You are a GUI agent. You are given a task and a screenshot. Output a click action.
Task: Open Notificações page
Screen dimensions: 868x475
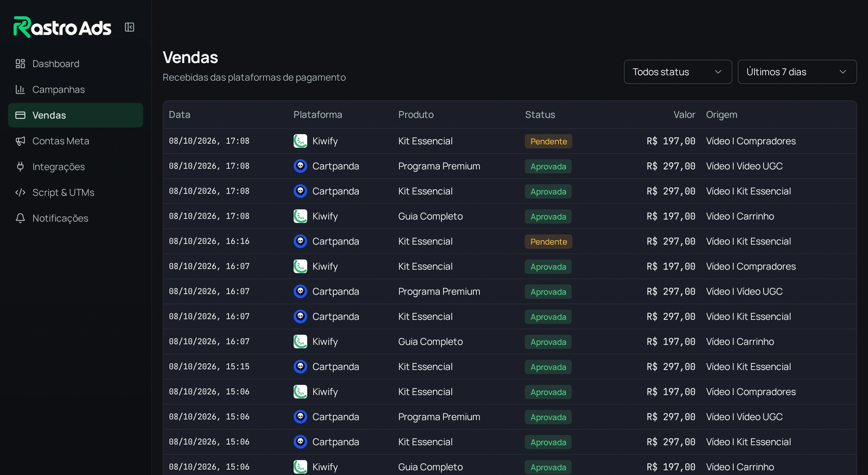(x=76, y=218)
